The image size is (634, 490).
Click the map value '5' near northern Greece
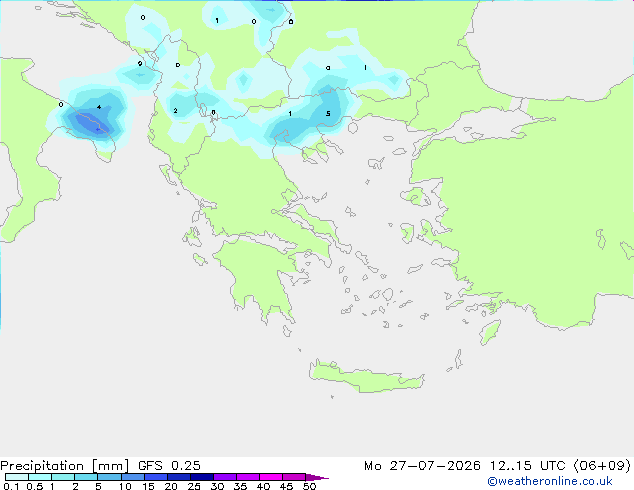(x=328, y=114)
